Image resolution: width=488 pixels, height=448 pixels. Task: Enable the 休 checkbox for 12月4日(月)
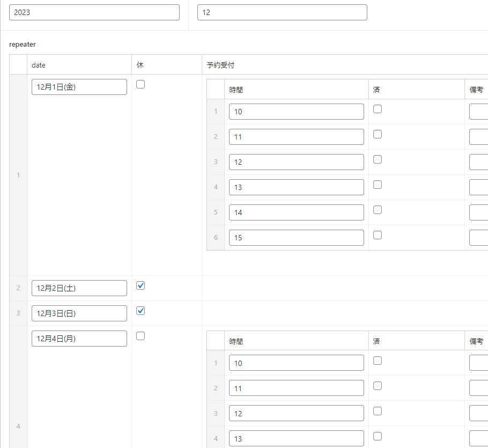tap(141, 336)
